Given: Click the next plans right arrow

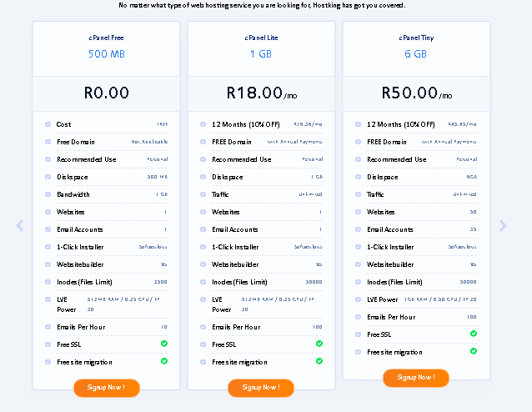Looking at the screenshot, I should pyautogui.click(x=503, y=225).
